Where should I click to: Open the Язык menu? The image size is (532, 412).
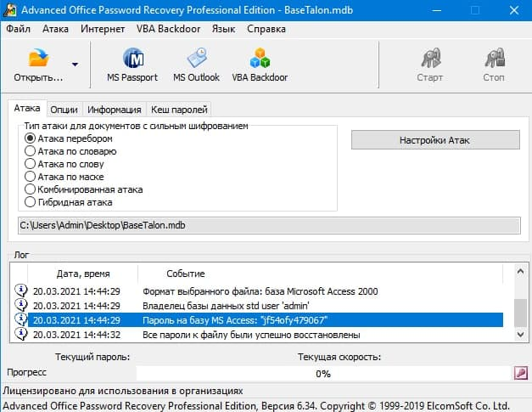pyautogui.click(x=223, y=28)
